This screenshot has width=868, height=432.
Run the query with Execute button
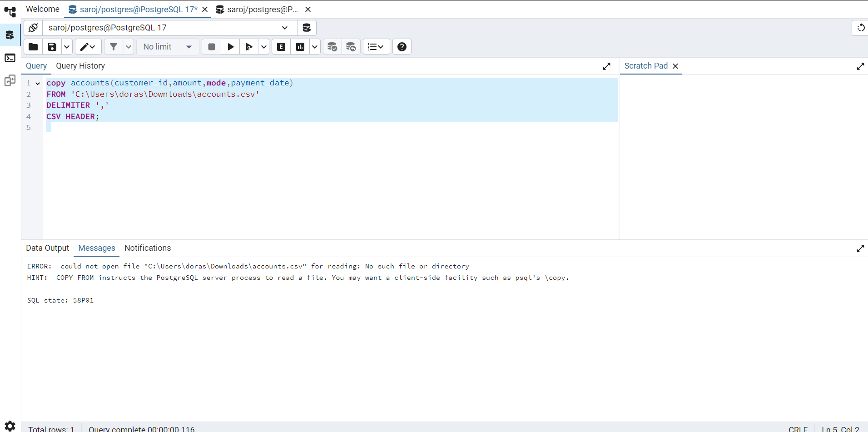coord(231,47)
